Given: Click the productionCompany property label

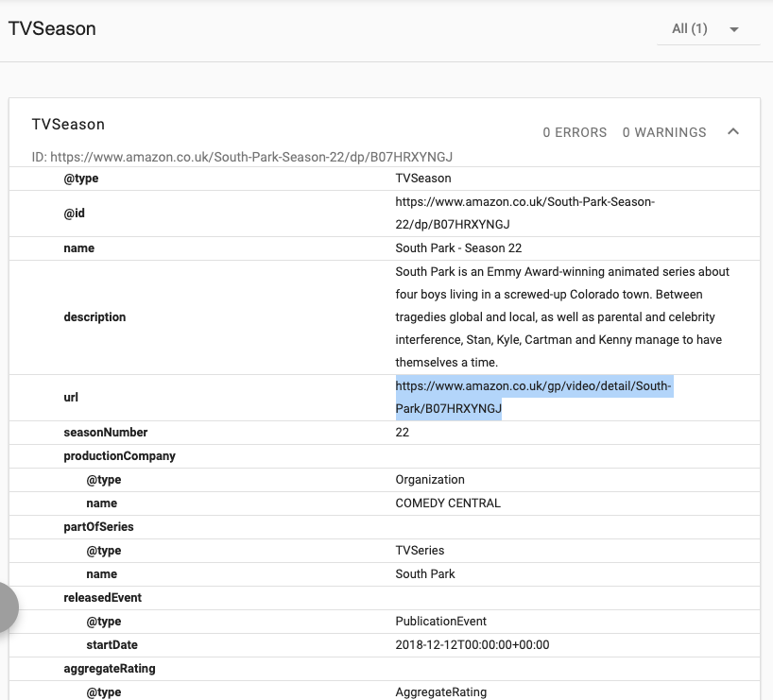Looking at the screenshot, I should (x=119, y=456).
